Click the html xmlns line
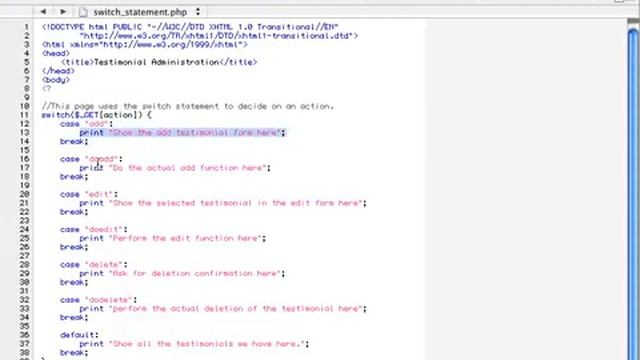This screenshot has height=360, width=640. [x=144, y=44]
